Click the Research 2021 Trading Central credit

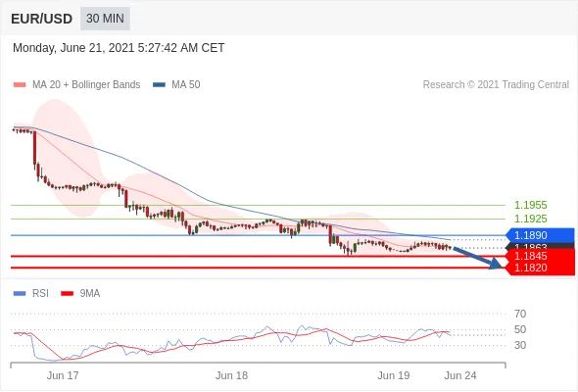click(x=496, y=85)
